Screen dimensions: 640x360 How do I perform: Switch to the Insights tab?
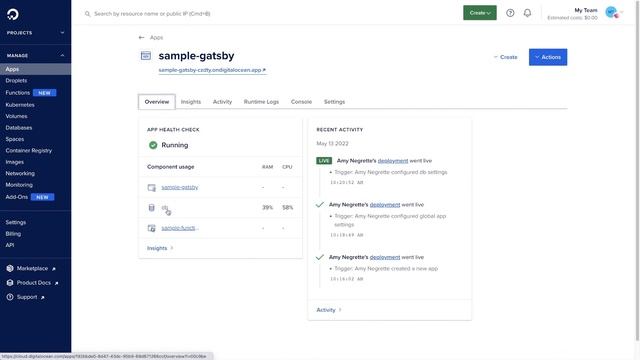(191, 102)
